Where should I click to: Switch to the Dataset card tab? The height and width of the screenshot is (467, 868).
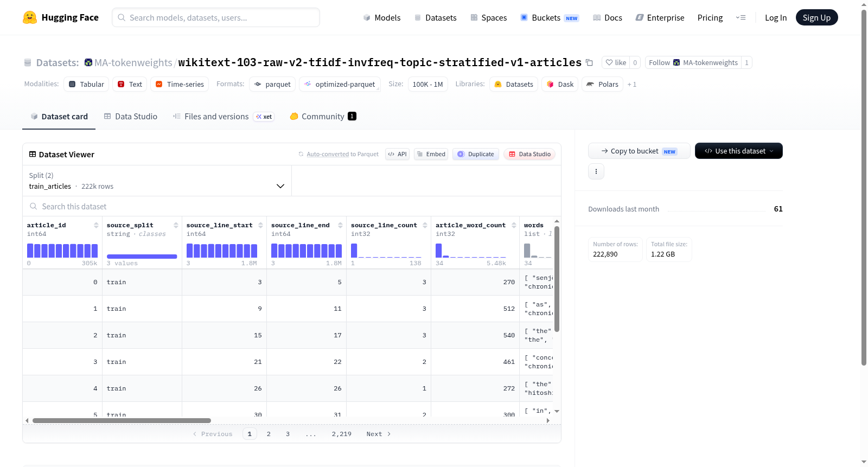tap(59, 116)
